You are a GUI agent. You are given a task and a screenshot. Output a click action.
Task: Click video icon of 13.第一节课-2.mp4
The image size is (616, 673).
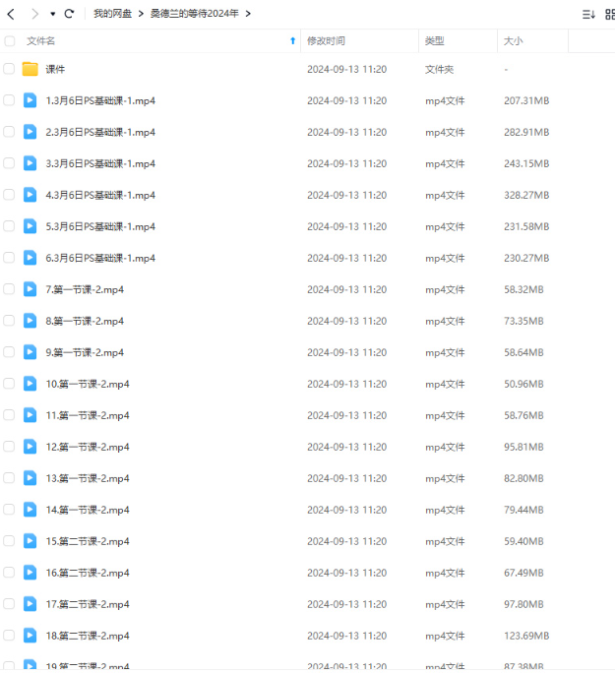(x=30, y=478)
